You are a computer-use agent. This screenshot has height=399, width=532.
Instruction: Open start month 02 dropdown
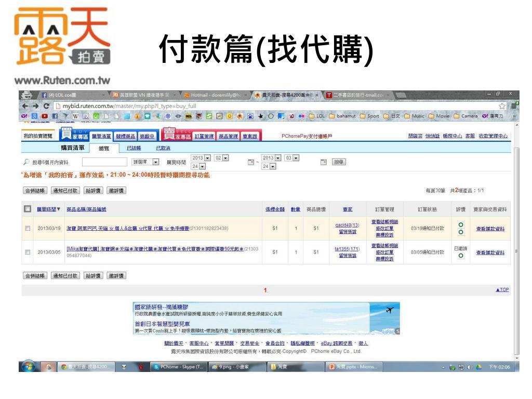(221, 158)
